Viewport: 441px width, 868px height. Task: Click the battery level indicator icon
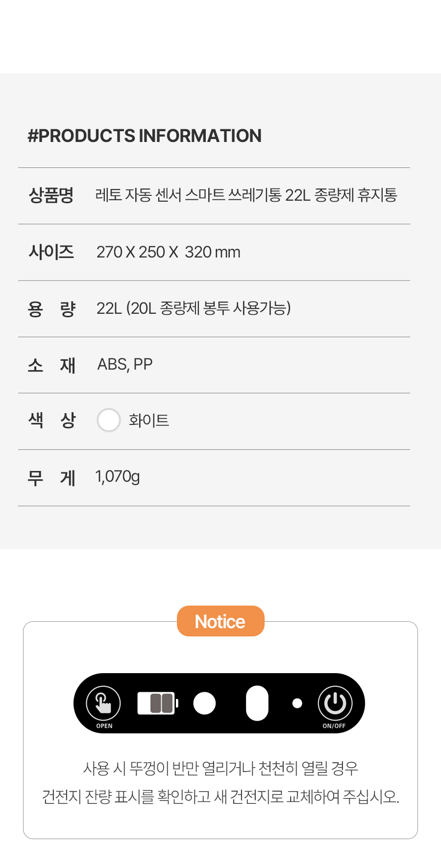(x=157, y=703)
